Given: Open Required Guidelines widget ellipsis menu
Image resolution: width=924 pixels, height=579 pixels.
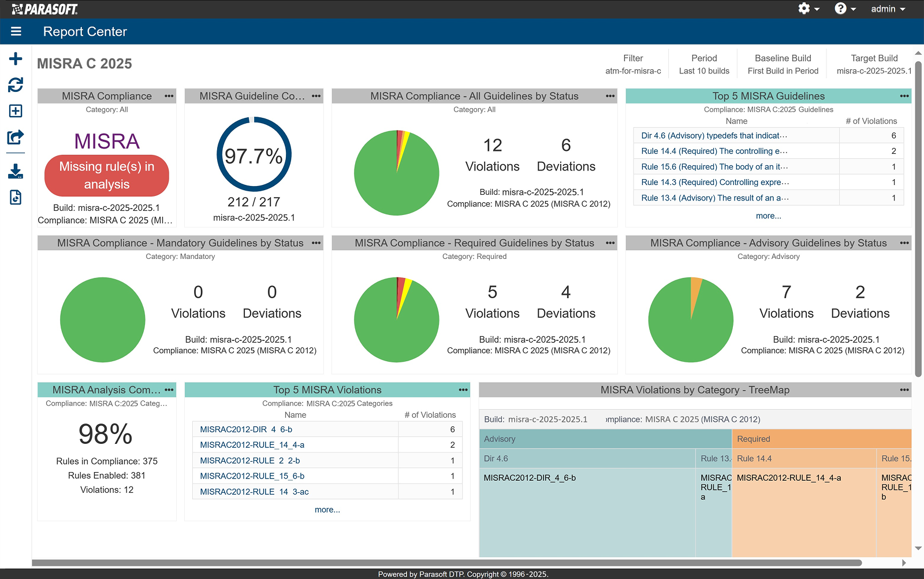Looking at the screenshot, I should click(610, 243).
